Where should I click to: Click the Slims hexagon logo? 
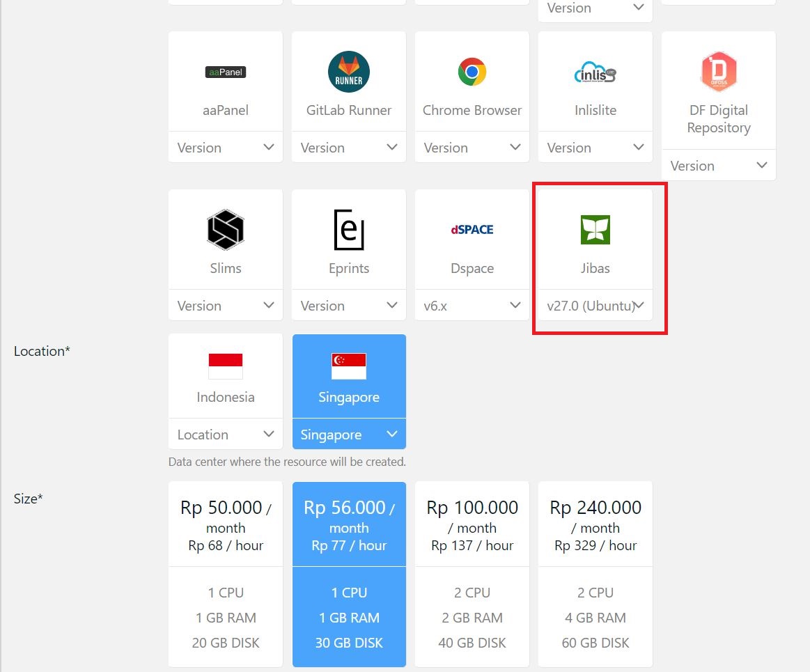click(x=226, y=230)
